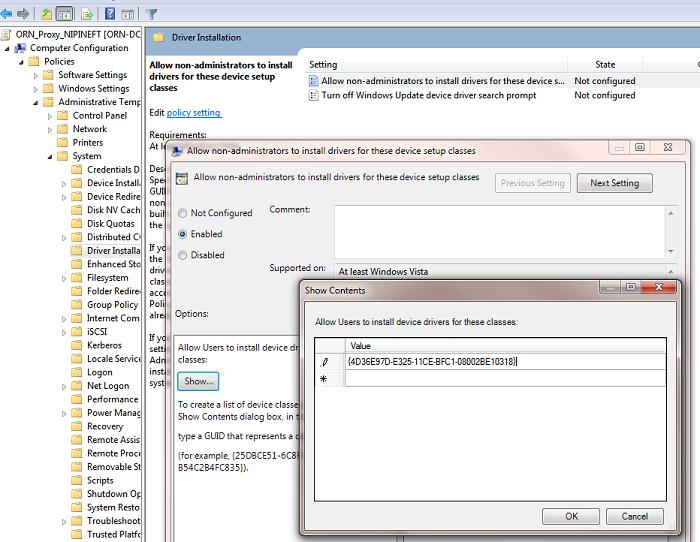The width and height of the screenshot is (700, 542).
Task: Click the Driver Installation folder icon in tree
Action: pos(77,251)
